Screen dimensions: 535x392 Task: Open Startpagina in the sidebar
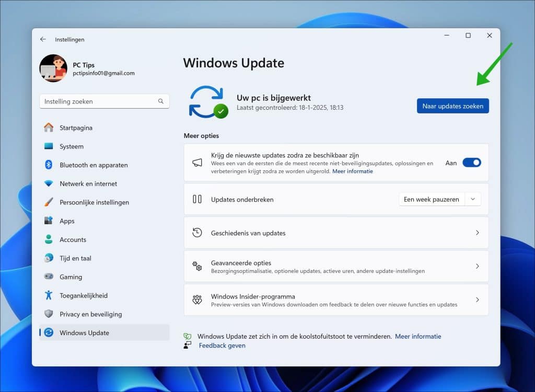(104, 128)
